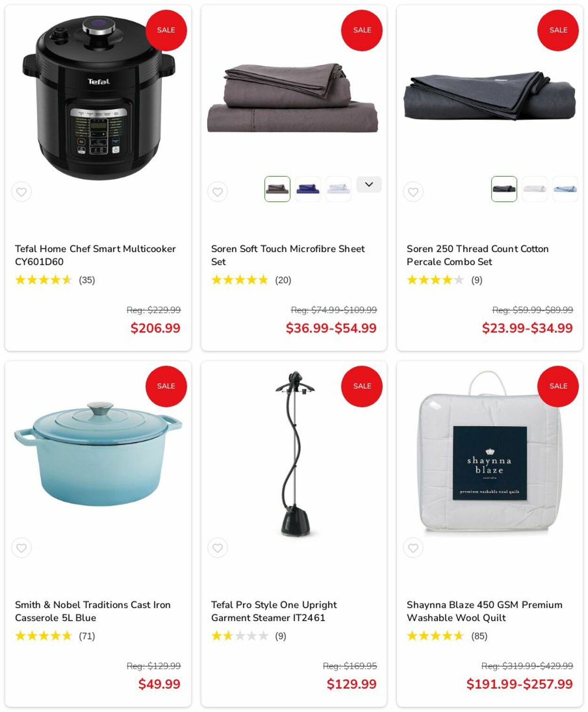Open Tefal Home Chef Smart Multicooker product link

pyautogui.click(x=95, y=255)
